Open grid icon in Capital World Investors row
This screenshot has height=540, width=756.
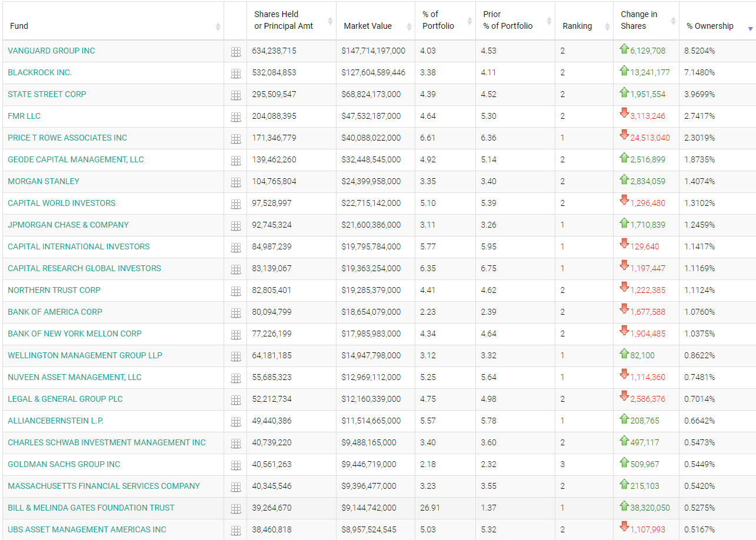[x=236, y=204]
